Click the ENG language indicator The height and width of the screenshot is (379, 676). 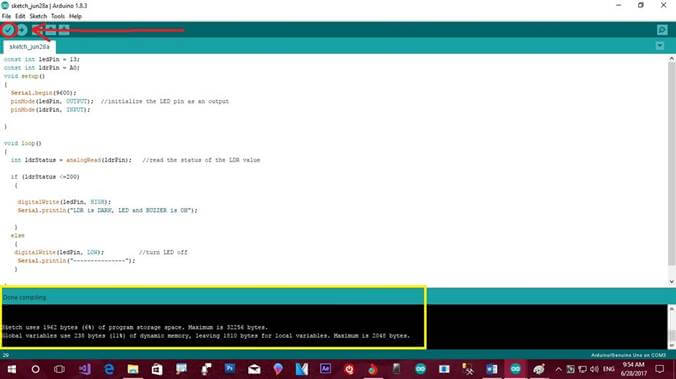pos(609,369)
